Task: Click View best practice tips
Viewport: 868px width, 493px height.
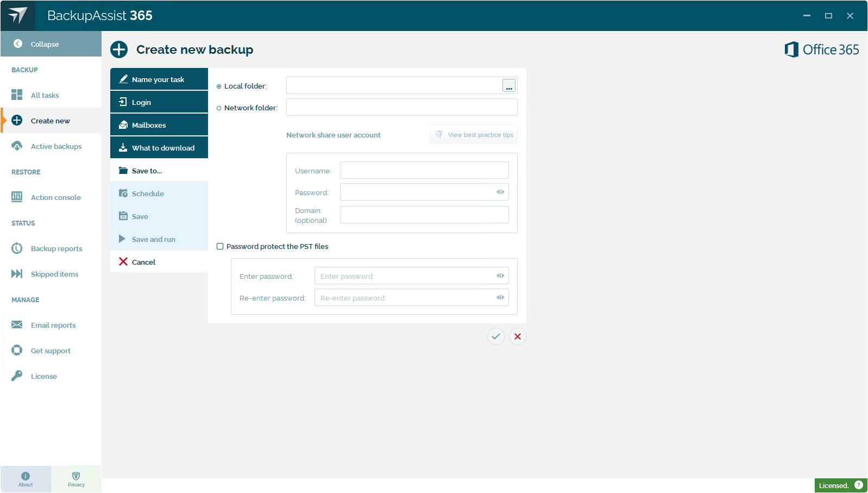Action: point(474,135)
